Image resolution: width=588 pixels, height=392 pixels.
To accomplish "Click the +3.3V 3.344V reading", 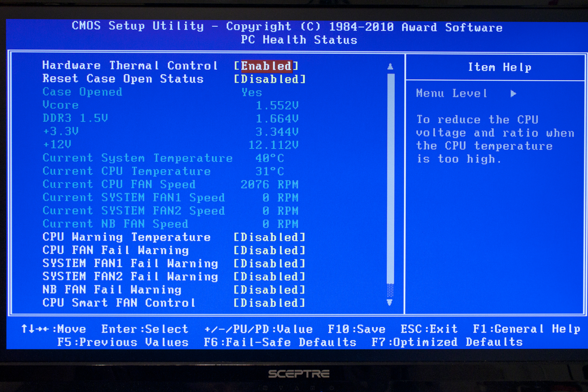I will coord(277,132).
